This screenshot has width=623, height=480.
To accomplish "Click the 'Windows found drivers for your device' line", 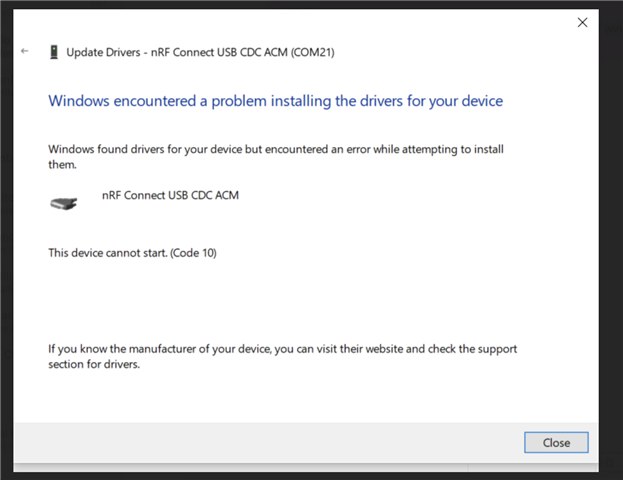I will (276, 149).
